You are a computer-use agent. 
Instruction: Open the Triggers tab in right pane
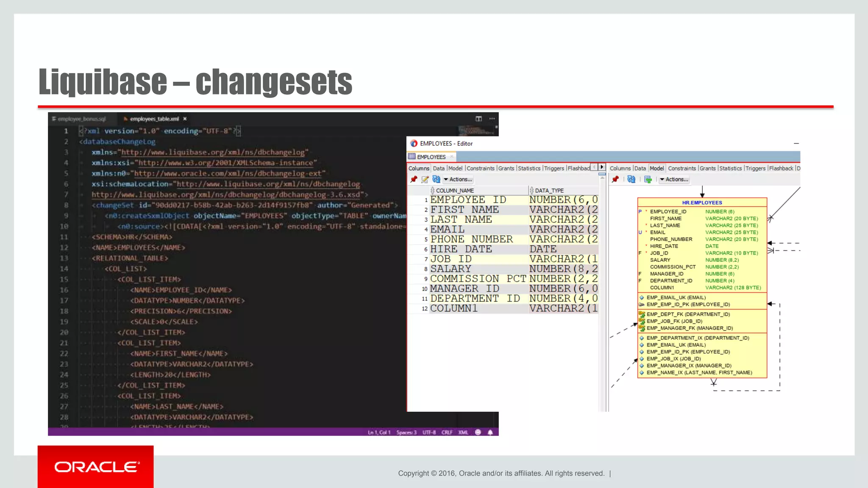pyautogui.click(x=755, y=168)
